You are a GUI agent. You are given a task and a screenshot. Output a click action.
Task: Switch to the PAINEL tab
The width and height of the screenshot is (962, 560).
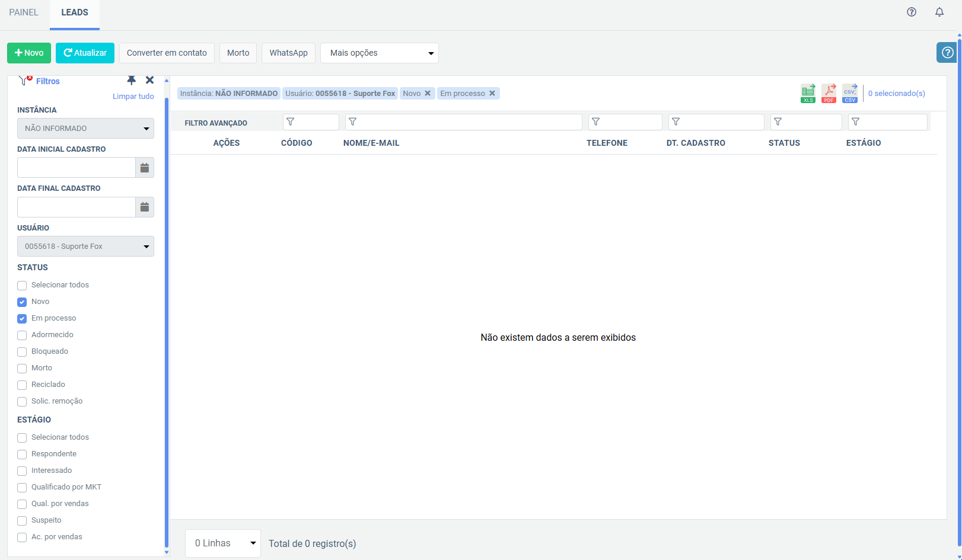pos(24,12)
